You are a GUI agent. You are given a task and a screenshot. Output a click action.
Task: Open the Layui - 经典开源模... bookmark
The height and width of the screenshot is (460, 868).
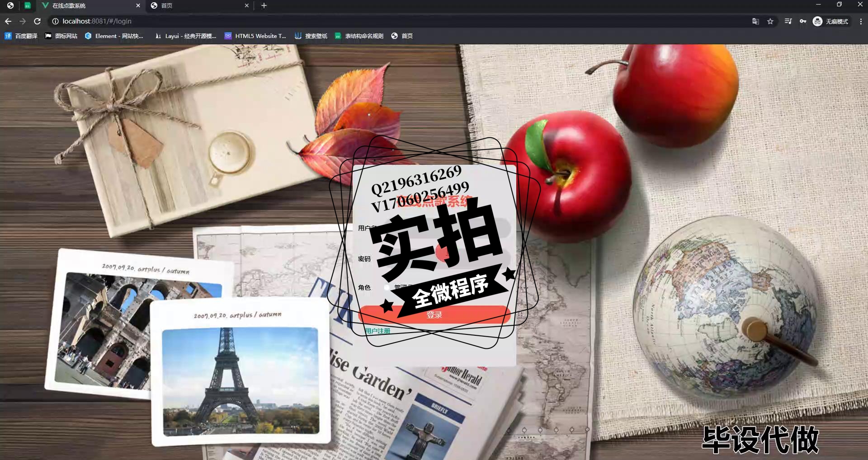click(x=185, y=36)
